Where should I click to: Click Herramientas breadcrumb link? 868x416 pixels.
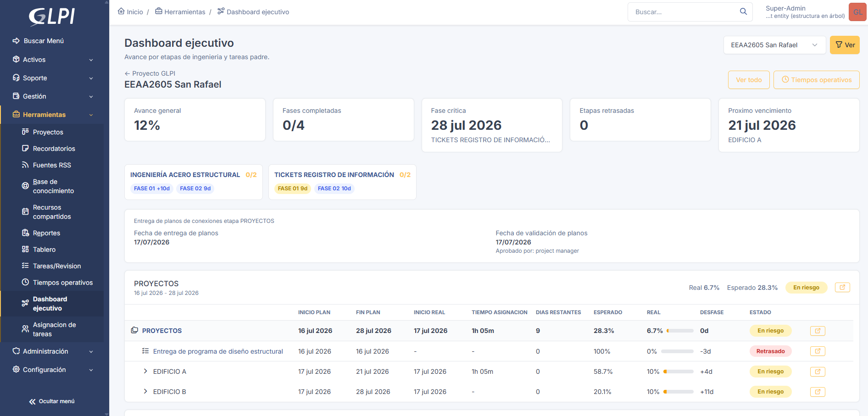pyautogui.click(x=180, y=11)
